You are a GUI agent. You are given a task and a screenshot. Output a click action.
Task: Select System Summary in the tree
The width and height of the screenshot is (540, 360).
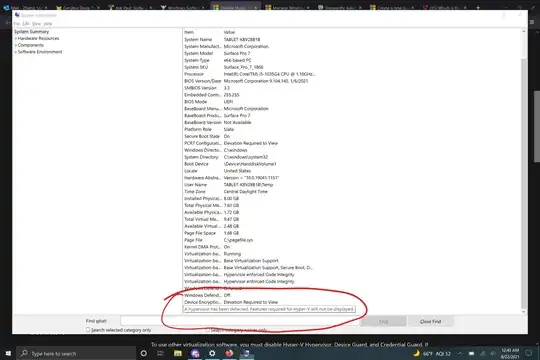coord(31,32)
